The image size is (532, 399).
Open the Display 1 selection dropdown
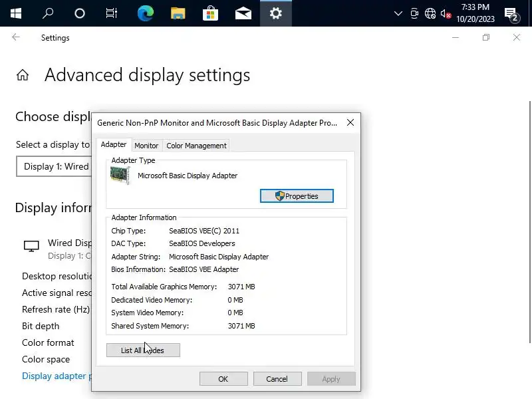[54, 166]
